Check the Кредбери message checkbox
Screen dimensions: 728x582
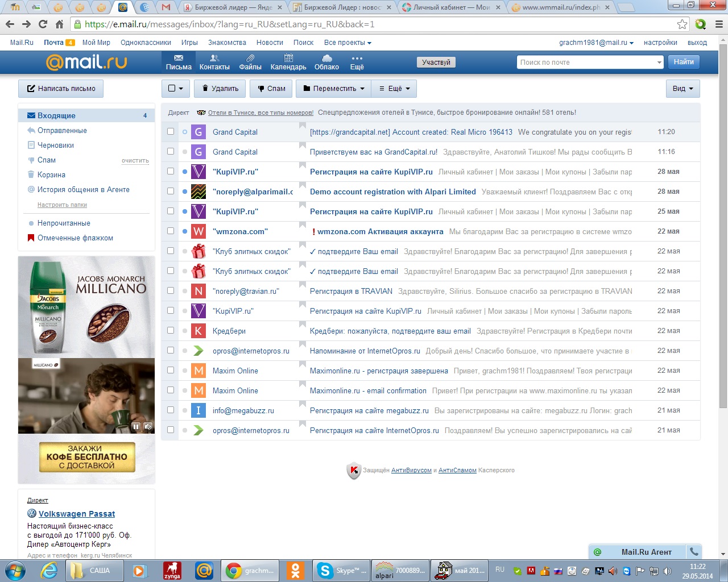tap(171, 331)
